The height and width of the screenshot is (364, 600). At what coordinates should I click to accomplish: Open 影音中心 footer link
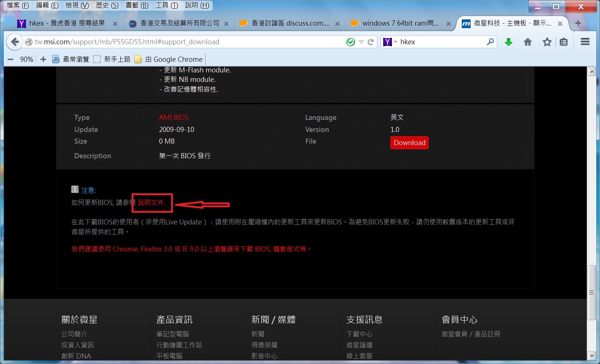pyautogui.click(x=264, y=356)
